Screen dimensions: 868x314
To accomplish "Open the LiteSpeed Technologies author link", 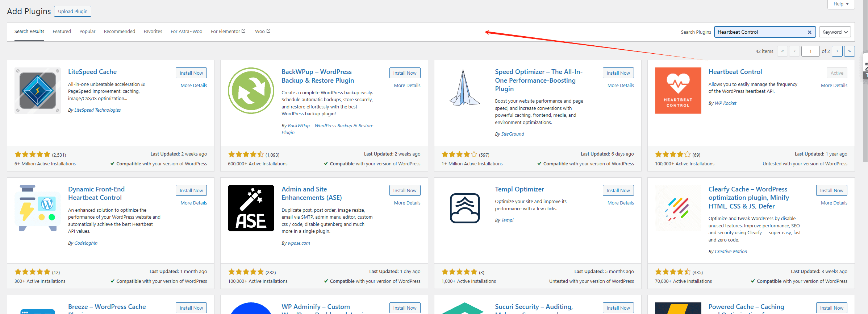I will coord(97,110).
